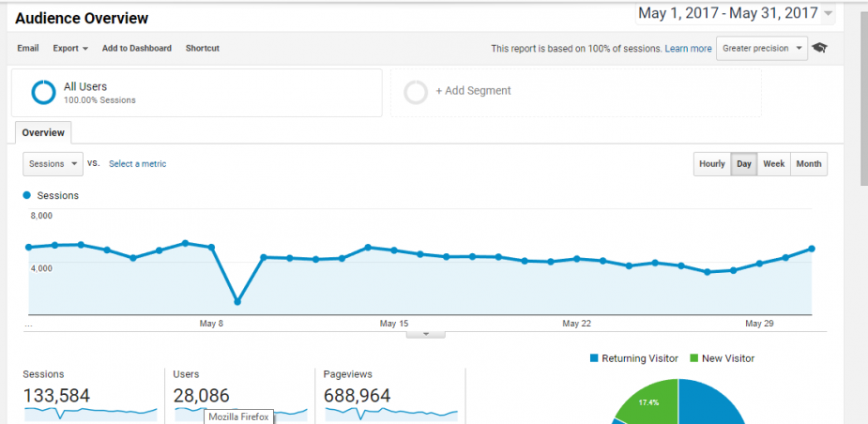
Task: Open the date range dropdown arrow
Action: point(828,14)
